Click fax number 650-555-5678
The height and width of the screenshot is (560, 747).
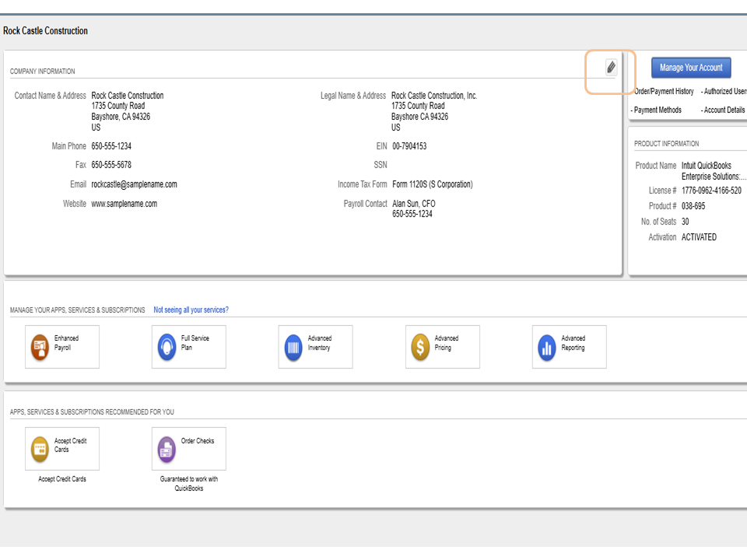(111, 165)
